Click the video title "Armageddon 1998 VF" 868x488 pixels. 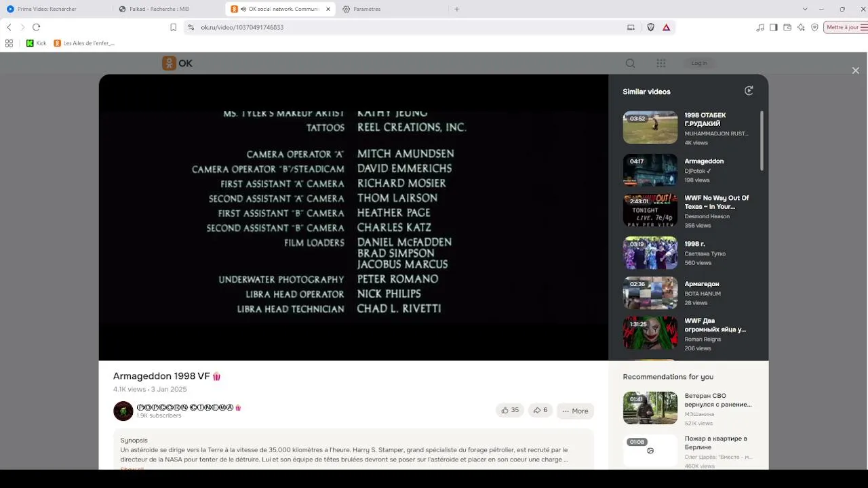(161, 376)
